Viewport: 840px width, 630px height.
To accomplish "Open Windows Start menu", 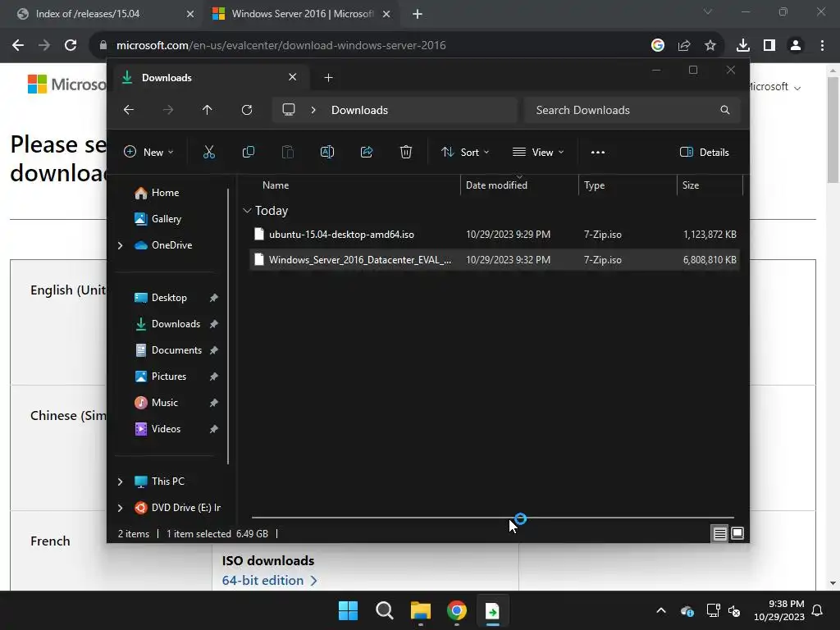I will [x=348, y=610].
